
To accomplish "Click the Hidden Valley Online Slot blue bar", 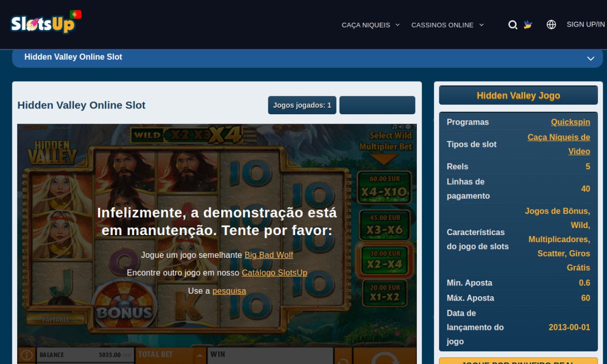I will pyautogui.click(x=307, y=58).
